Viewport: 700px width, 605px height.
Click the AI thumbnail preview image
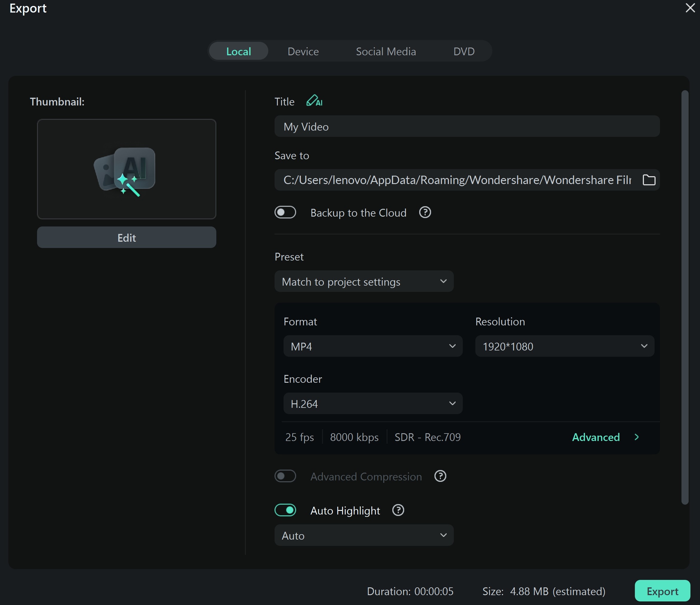pos(127,169)
